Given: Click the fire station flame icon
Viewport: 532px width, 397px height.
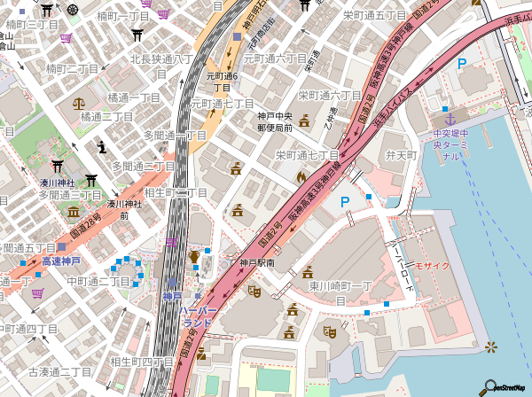Looking at the screenshot, I should [x=301, y=176].
